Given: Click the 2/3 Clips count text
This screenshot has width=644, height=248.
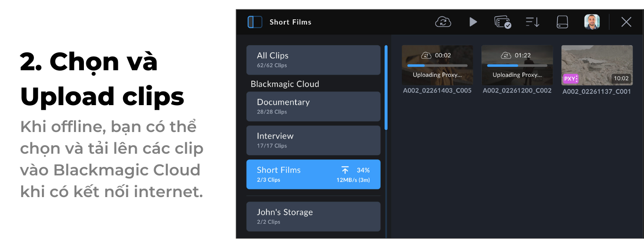Looking at the screenshot, I should tap(269, 180).
